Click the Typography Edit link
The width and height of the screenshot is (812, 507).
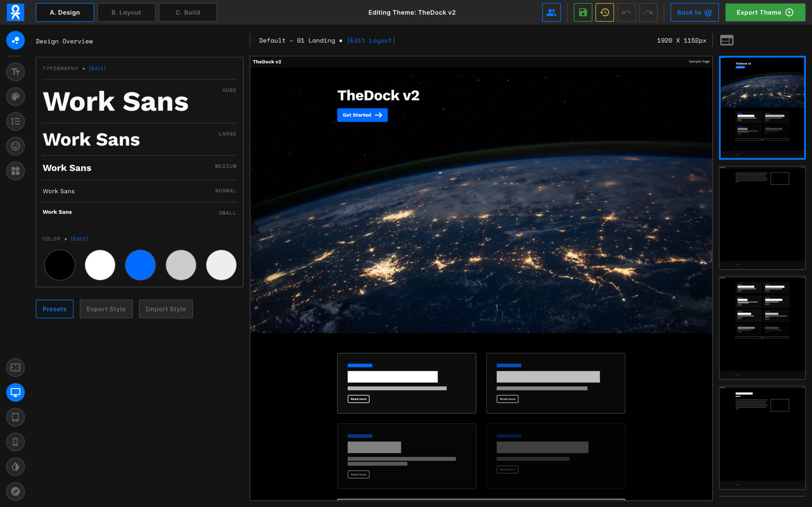point(97,68)
